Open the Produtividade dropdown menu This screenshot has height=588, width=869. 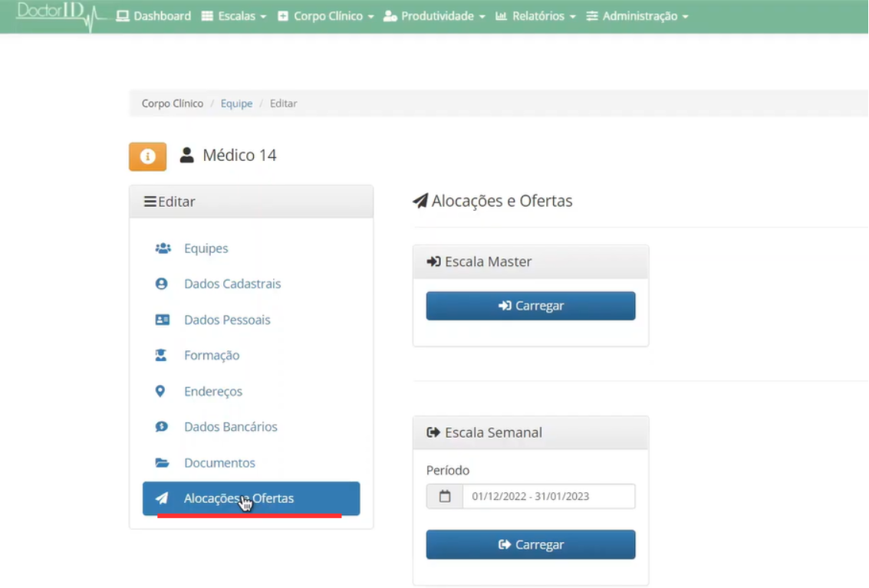[434, 16]
